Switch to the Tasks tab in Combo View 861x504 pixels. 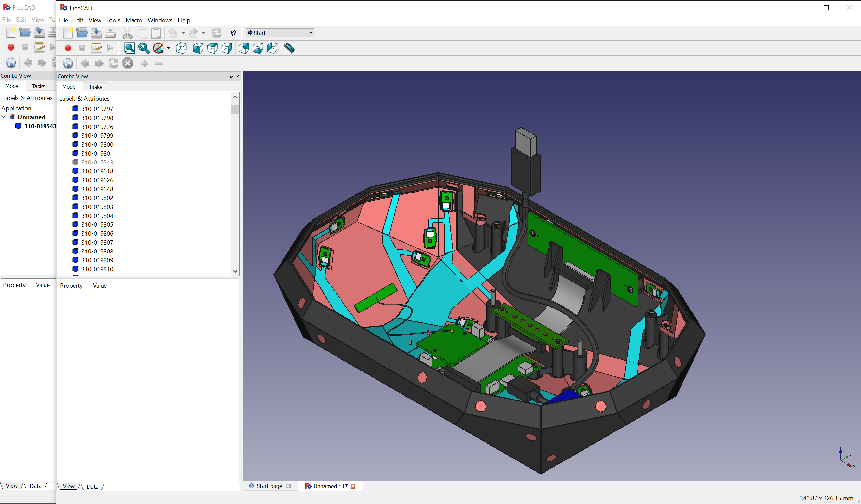click(x=95, y=86)
